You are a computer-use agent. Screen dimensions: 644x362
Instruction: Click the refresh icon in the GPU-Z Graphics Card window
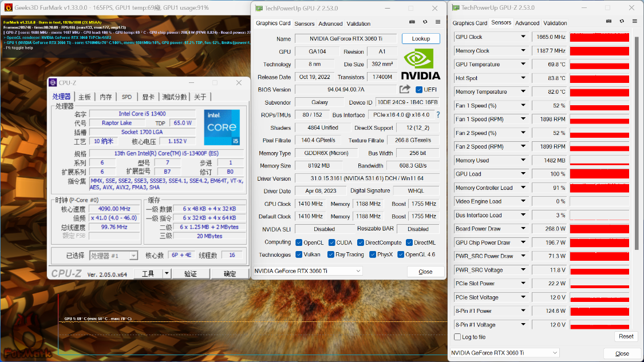pos(425,22)
